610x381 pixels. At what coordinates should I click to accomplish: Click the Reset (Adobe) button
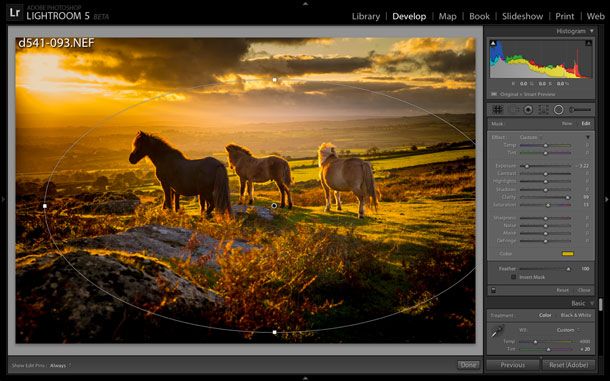568,365
